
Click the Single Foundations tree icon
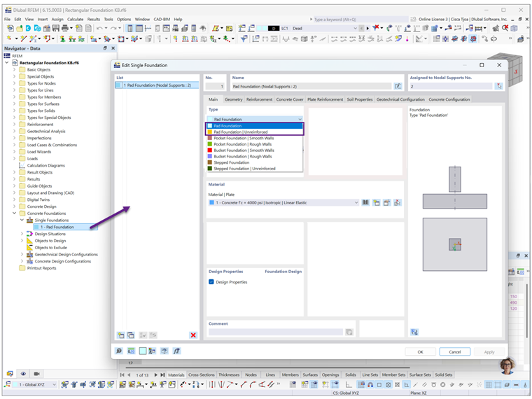point(30,220)
